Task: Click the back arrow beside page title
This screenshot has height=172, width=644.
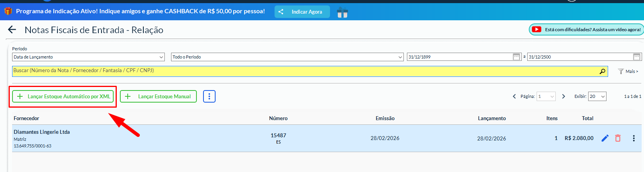Action: pos(12,30)
